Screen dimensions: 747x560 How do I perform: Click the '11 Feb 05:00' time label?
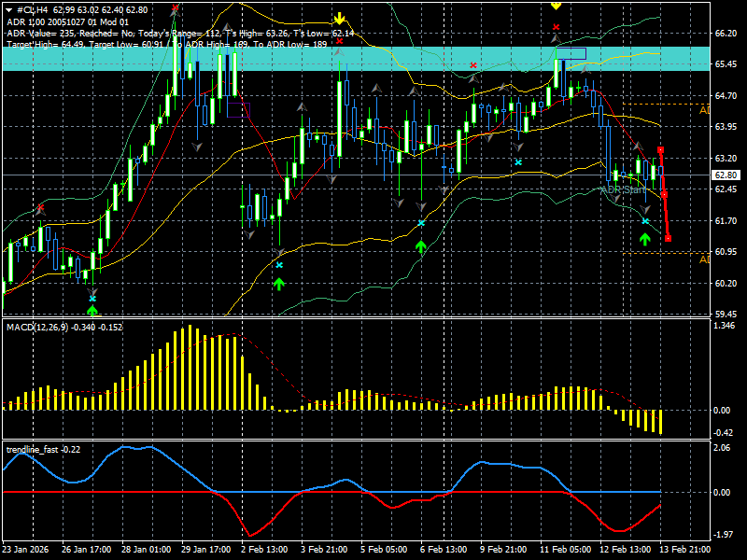click(566, 550)
